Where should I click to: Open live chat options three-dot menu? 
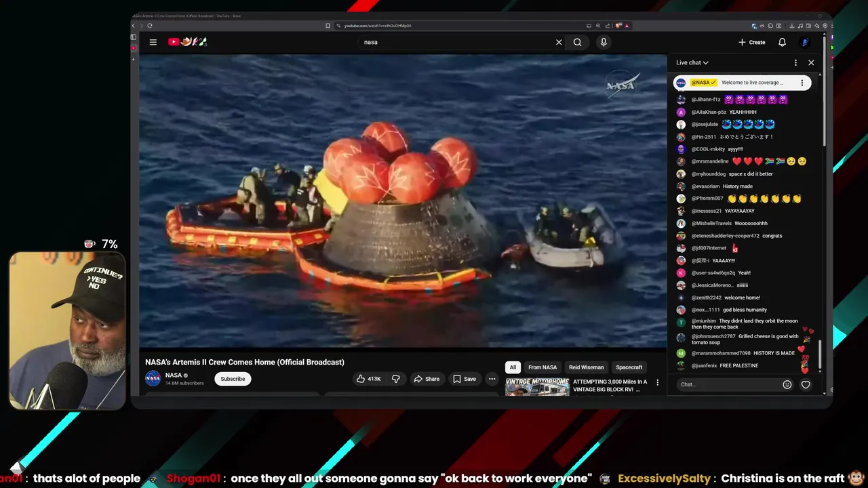pyautogui.click(x=795, y=62)
